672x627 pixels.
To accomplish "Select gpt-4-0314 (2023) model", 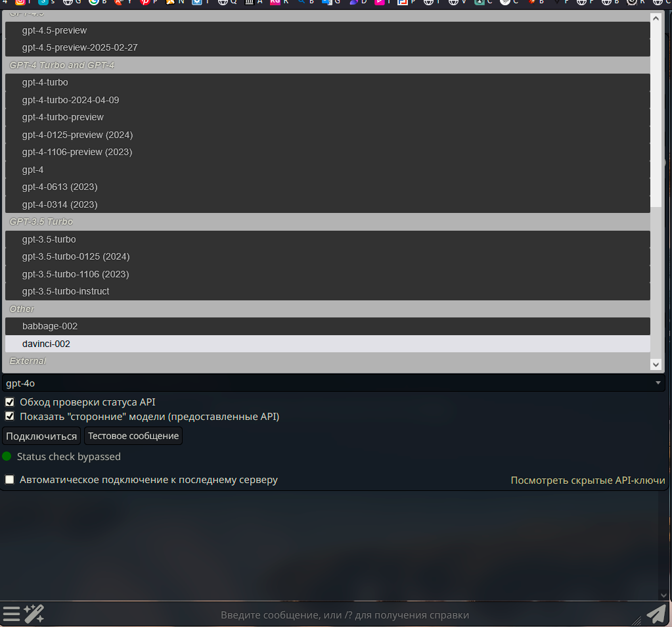I will [327, 204].
